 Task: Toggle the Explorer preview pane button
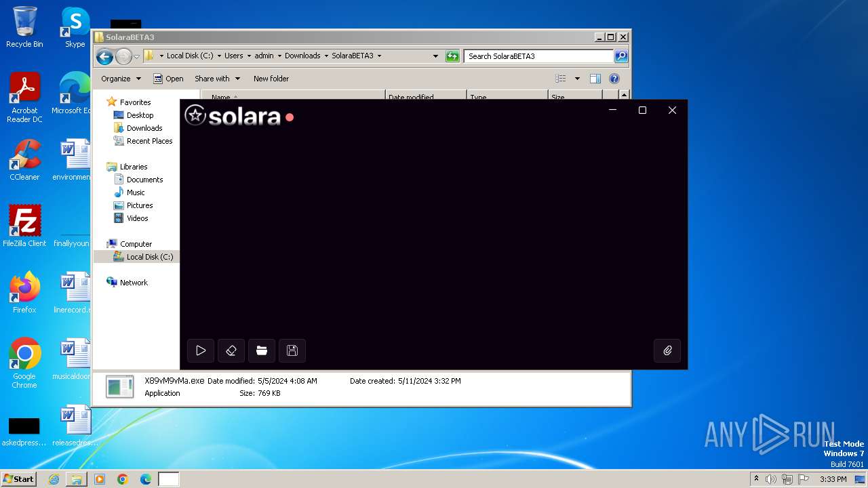pyautogui.click(x=595, y=79)
